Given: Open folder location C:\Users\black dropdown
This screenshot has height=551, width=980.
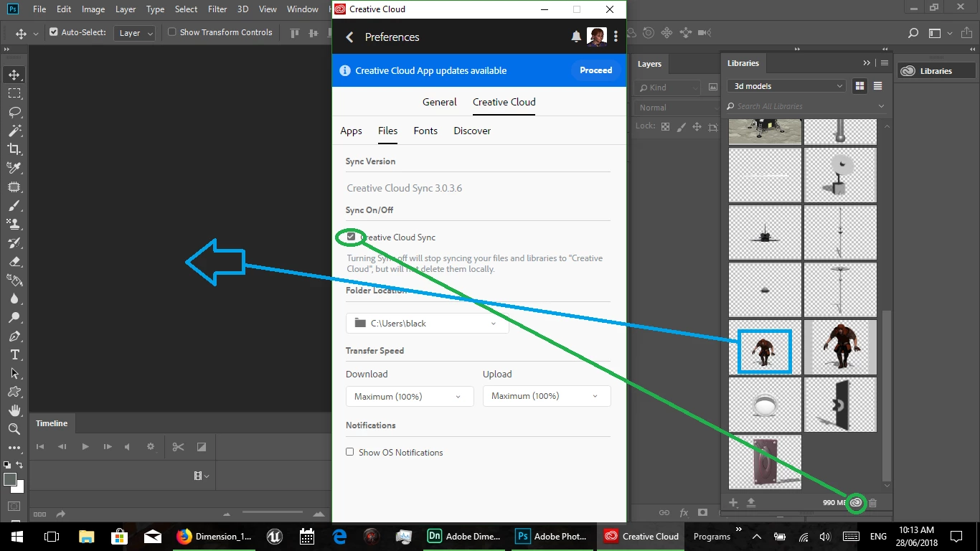Looking at the screenshot, I should click(x=427, y=323).
